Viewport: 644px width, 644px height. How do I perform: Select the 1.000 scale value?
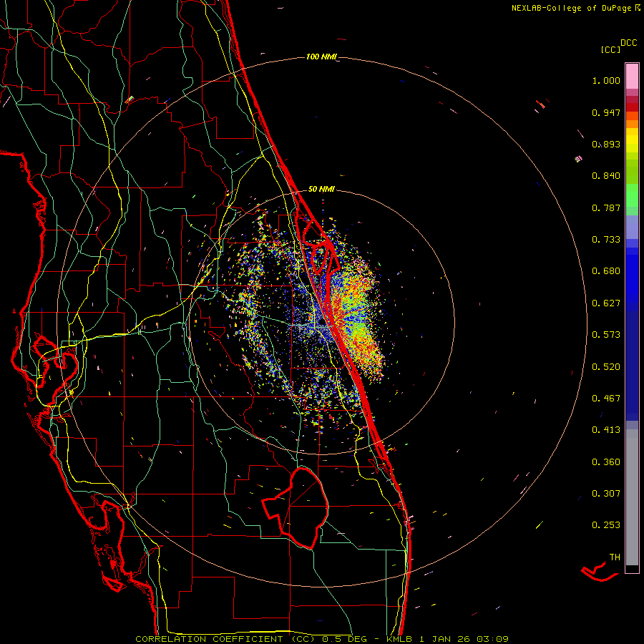606,80
